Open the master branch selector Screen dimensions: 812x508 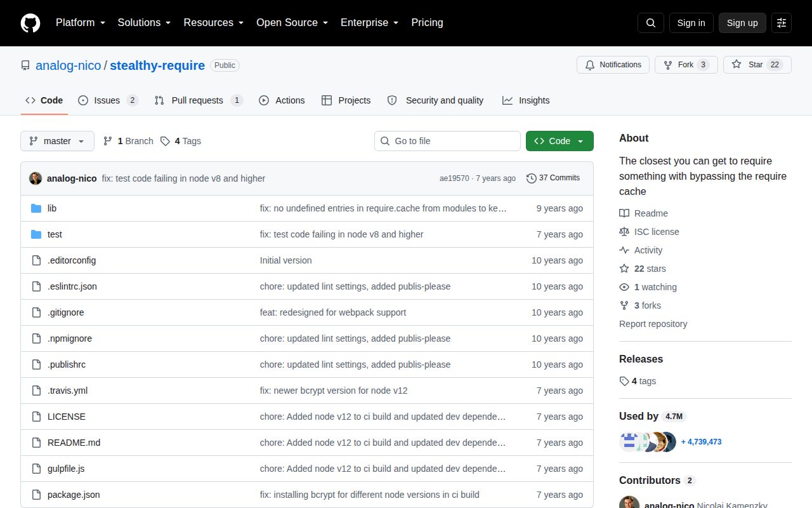pos(57,141)
